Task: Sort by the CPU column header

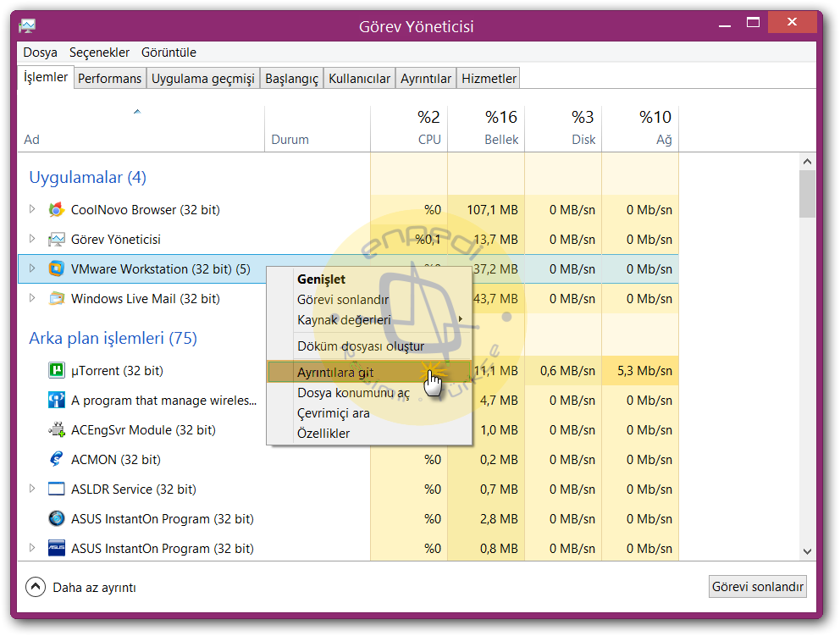Action: click(x=409, y=129)
